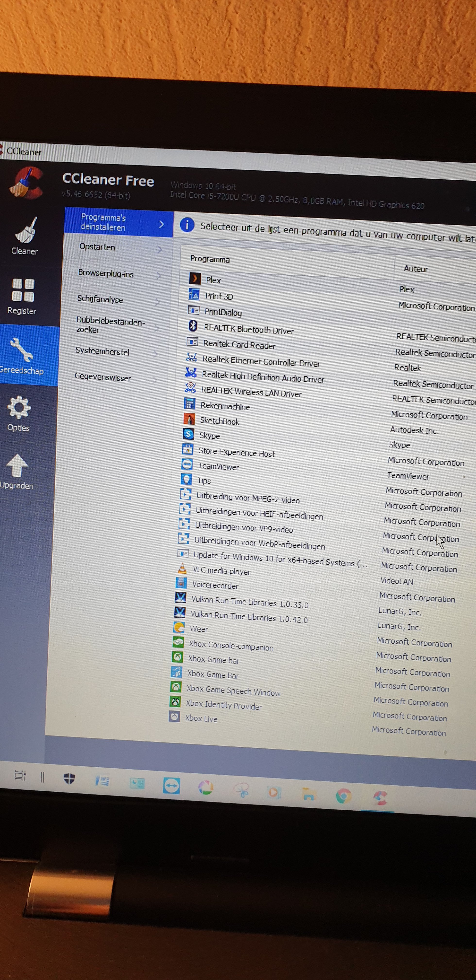476x980 pixels.
Task: Click the Print 3D program icon
Action: [x=194, y=294]
